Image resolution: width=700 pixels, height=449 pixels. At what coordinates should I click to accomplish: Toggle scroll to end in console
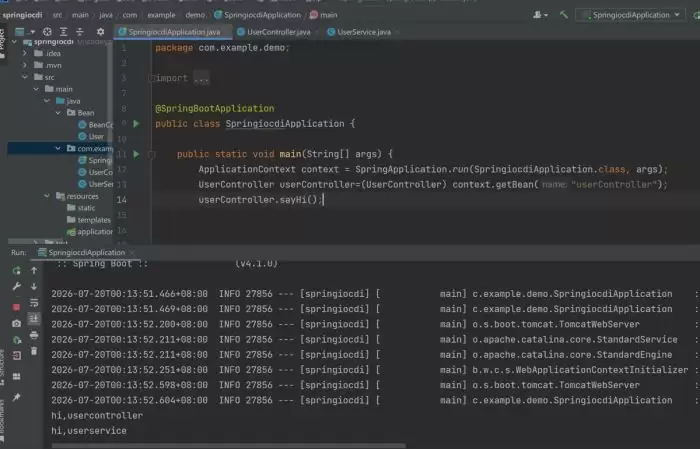34,319
